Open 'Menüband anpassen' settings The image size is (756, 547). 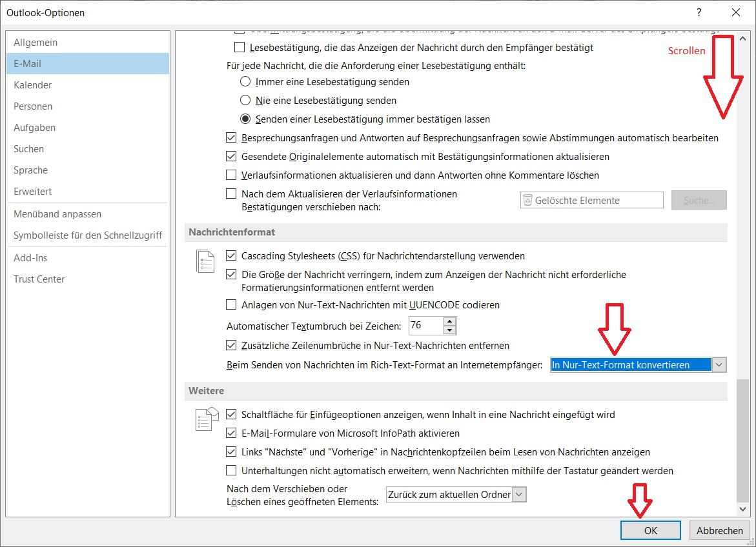point(88,214)
